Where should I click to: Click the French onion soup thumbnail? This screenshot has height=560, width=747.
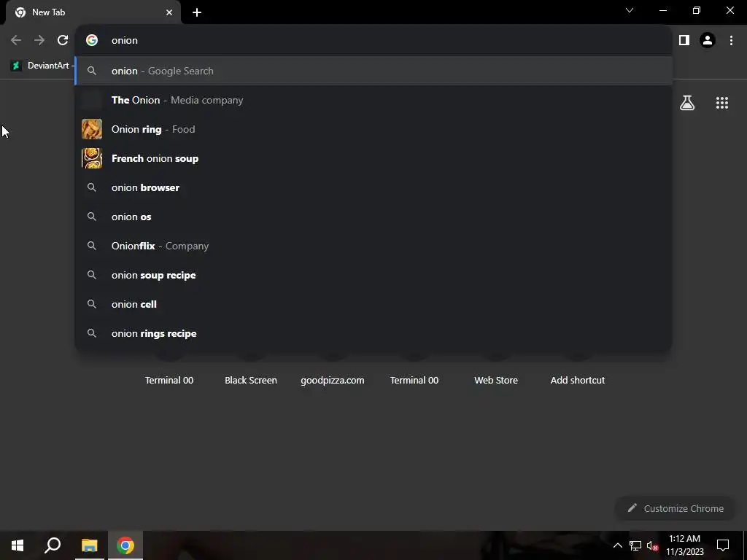click(92, 158)
